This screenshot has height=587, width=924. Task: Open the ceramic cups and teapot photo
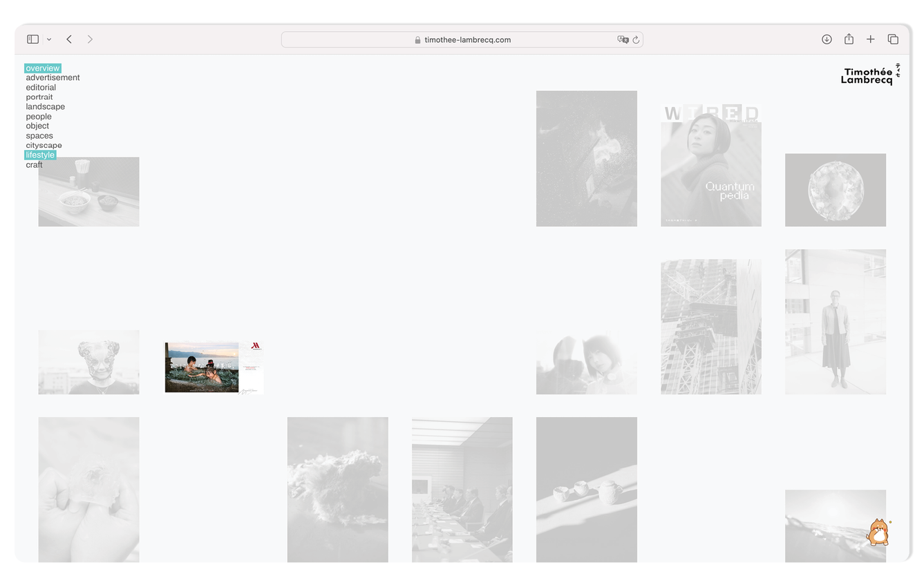point(587,490)
